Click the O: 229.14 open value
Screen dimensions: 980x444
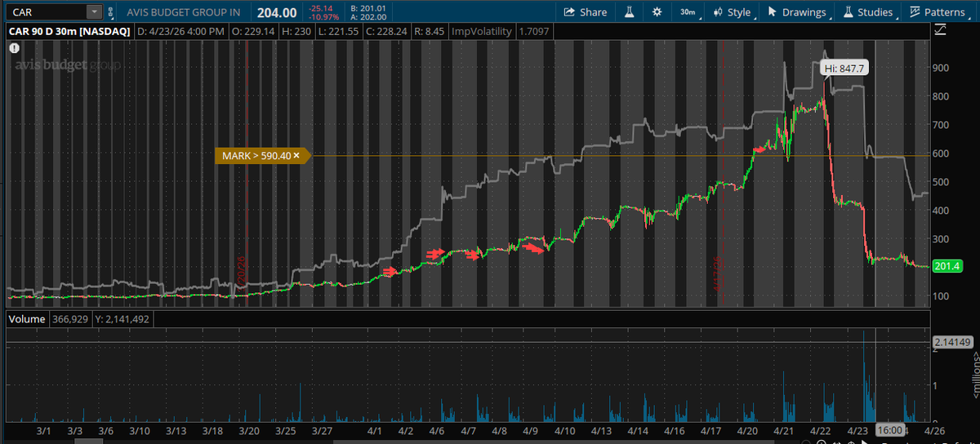[x=255, y=31]
